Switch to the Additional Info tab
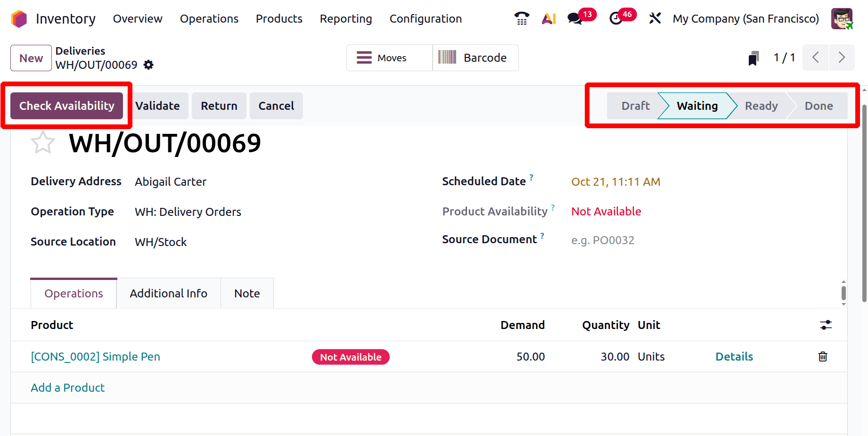Screen dimensions: 868x436 tap(168, 294)
